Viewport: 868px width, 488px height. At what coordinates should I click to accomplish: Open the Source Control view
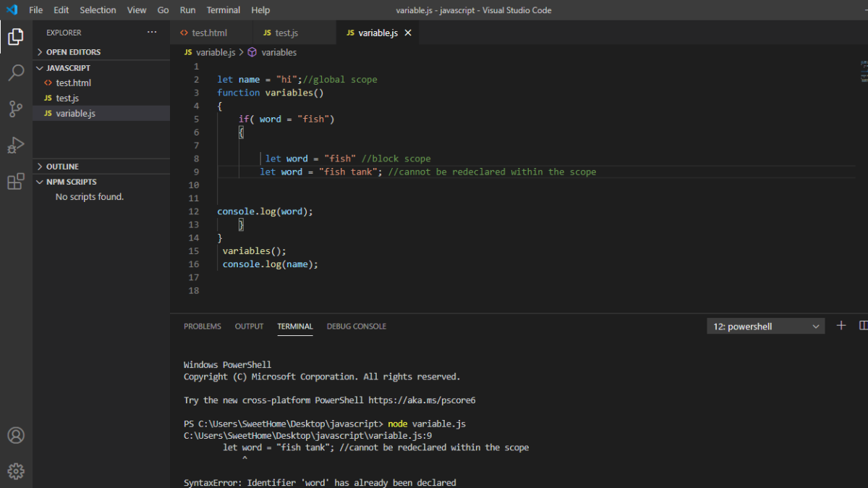15,109
